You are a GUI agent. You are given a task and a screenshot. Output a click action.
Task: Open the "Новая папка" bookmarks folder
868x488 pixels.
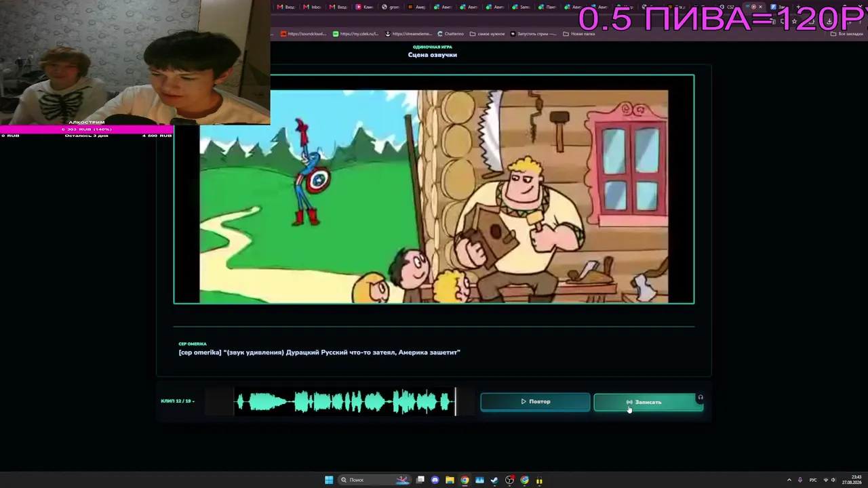pyautogui.click(x=579, y=34)
